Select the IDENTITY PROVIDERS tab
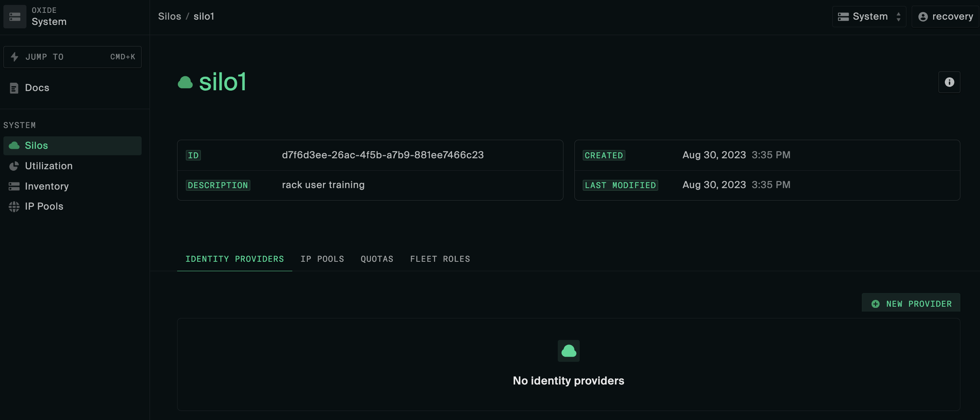 click(x=235, y=258)
